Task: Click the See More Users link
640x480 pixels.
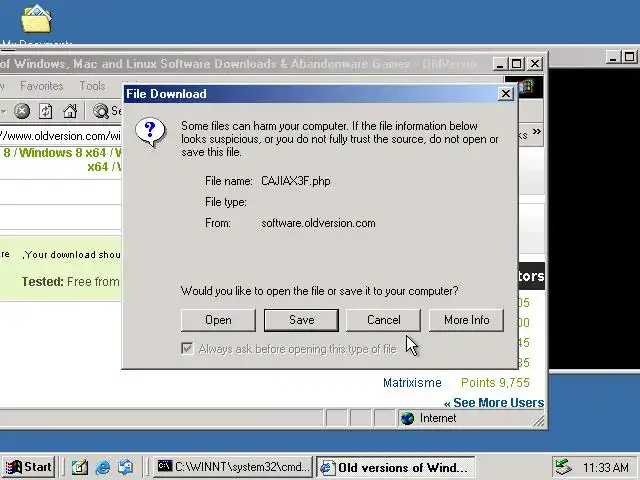Action: coord(493,403)
